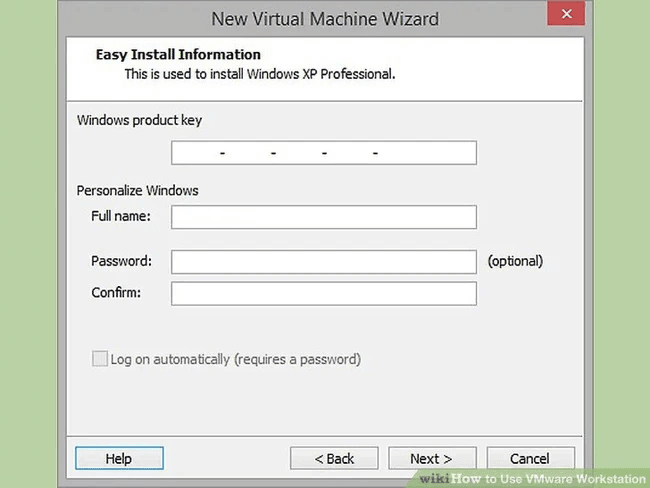Open Help for the wizard
Image resolution: width=650 pixels, height=488 pixels.
(x=119, y=458)
